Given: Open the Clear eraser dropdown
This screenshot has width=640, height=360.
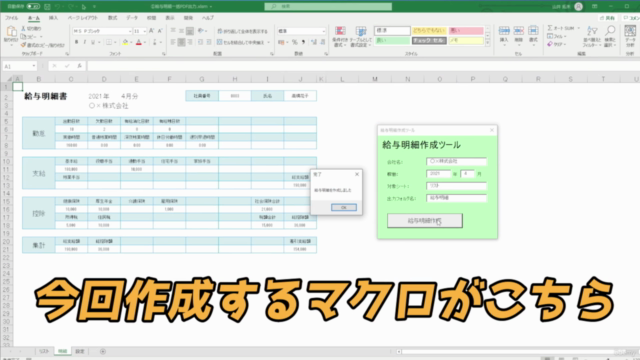Looking at the screenshot, I should 557,44.
